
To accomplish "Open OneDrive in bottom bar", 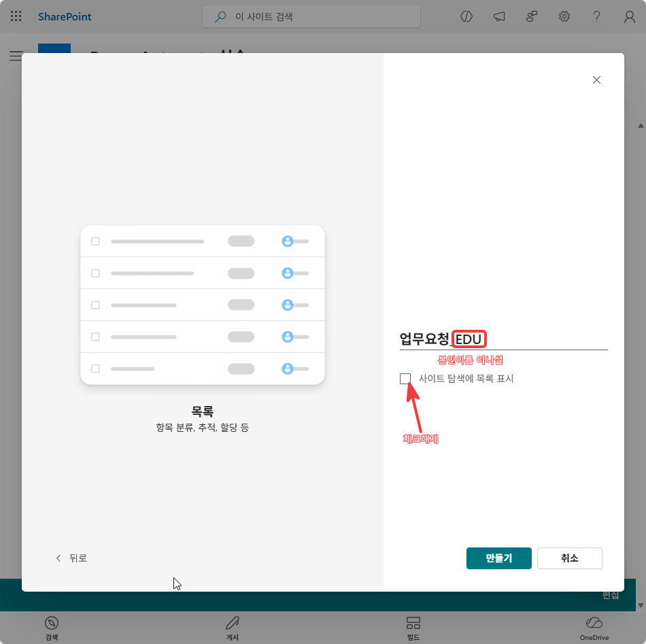I will [594, 628].
